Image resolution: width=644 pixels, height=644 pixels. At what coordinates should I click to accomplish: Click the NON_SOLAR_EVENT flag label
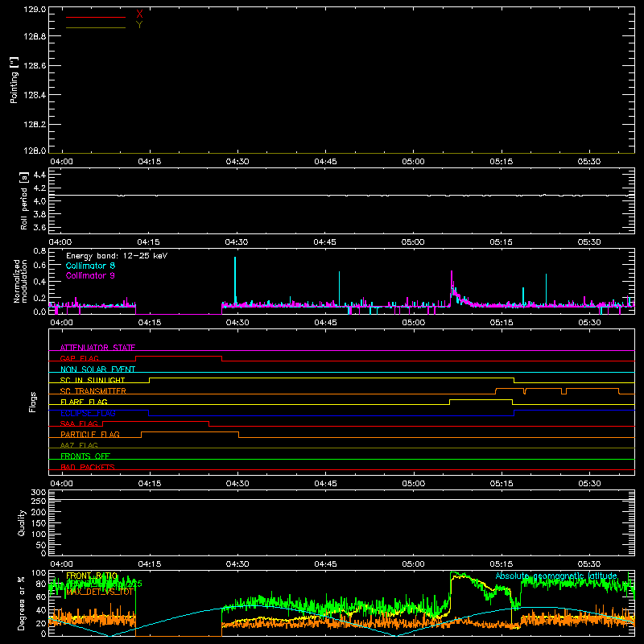pos(97,369)
